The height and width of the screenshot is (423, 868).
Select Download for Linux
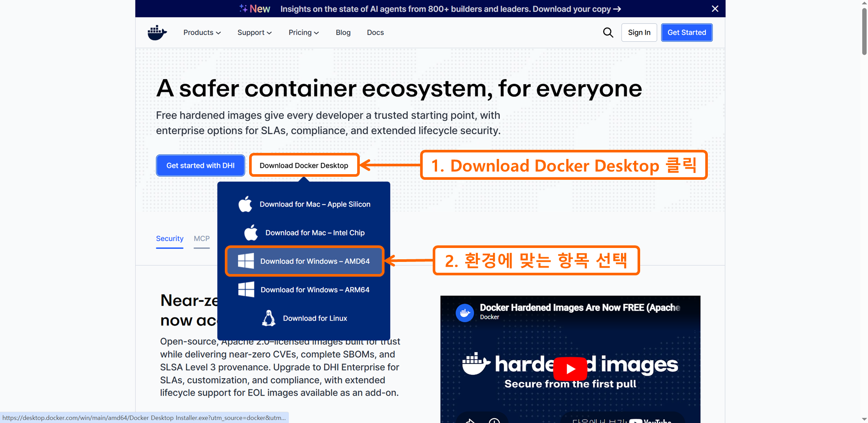304,318
